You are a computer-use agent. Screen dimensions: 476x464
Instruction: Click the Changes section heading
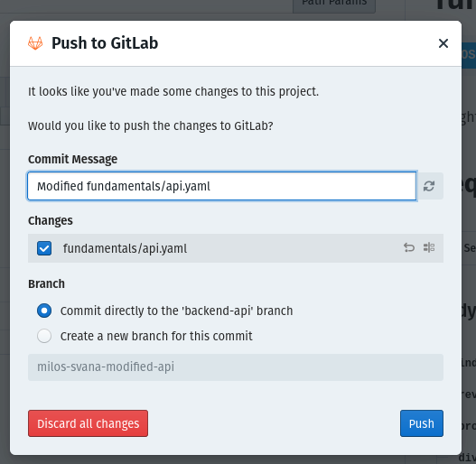pyautogui.click(x=51, y=221)
